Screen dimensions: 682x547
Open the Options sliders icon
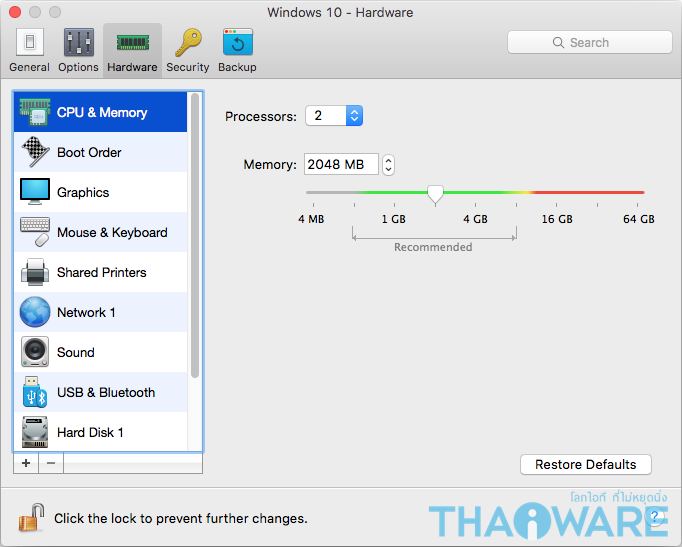(x=79, y=42)
